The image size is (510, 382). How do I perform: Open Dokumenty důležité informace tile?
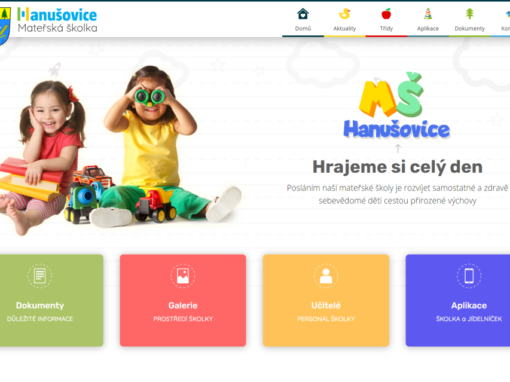coord(51,300)
